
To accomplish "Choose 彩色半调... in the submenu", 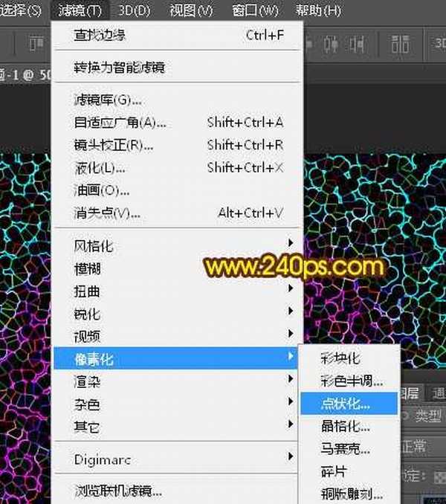I will click(352, 381).
